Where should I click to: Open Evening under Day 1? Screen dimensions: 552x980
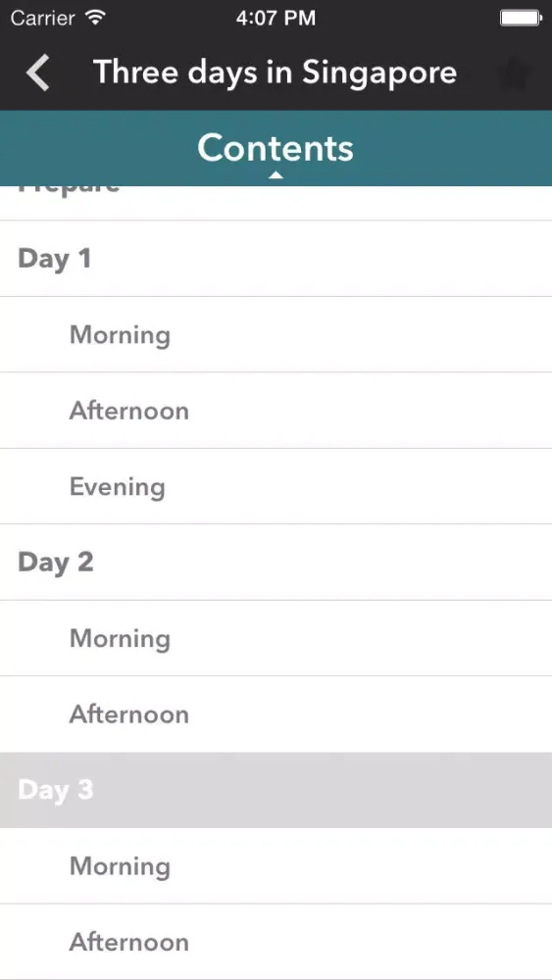pos(276,486)
